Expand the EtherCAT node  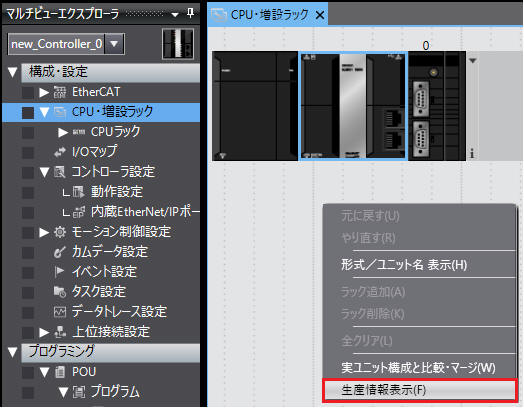point(44,92)
